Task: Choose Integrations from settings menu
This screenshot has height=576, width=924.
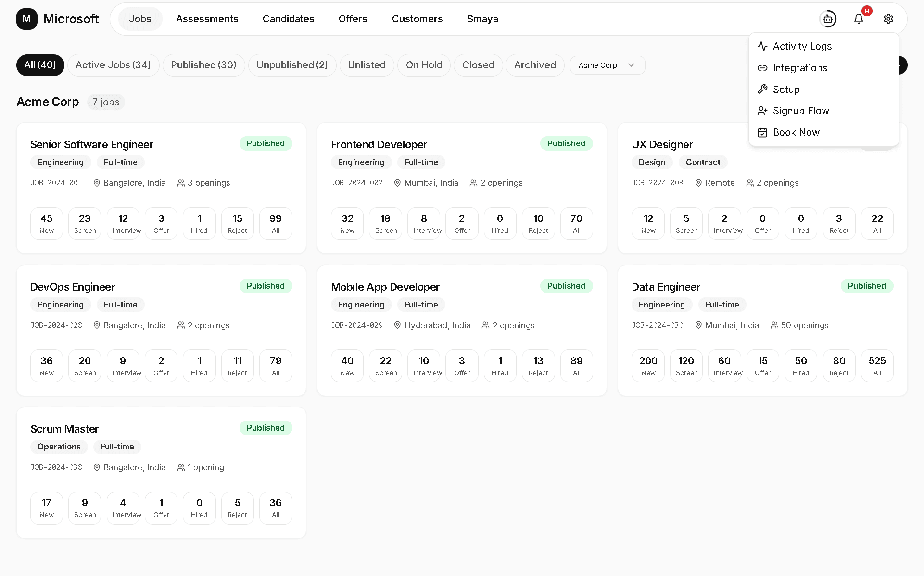Action: (823, 68)
